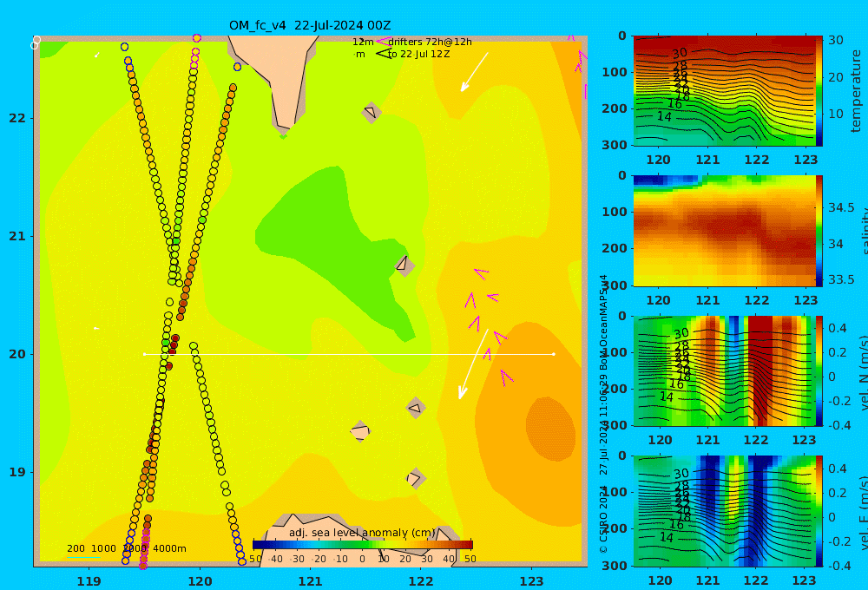Click the map latitude tick label 19
The height and width of the screenshot is (590, 868).
tap(17, 472)
